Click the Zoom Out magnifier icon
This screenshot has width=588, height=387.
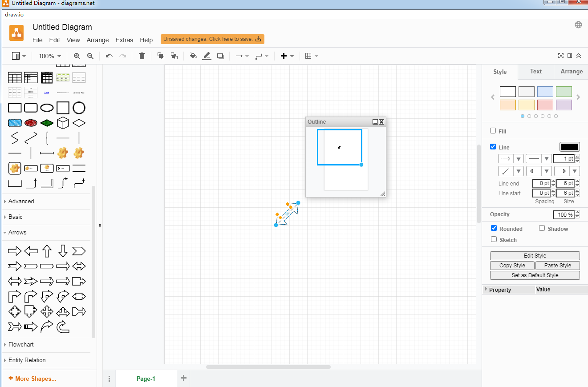(90, 56)
